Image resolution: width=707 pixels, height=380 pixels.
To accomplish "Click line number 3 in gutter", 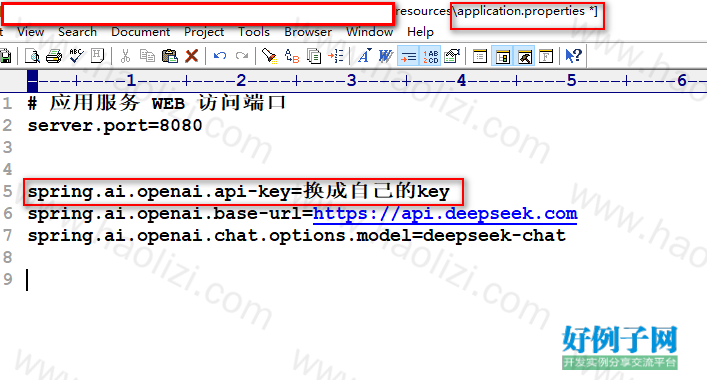I will pyautogui.click(x=7, y=147).
